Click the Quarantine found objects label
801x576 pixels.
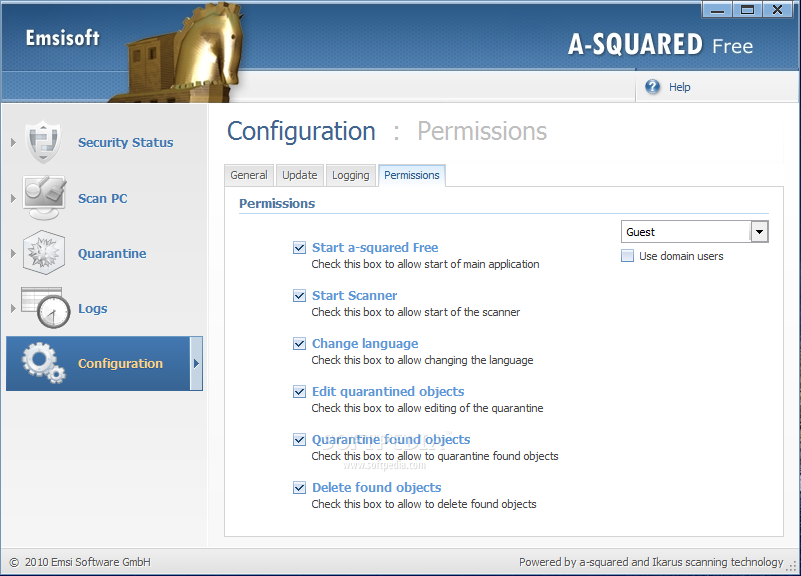[391, 440]
